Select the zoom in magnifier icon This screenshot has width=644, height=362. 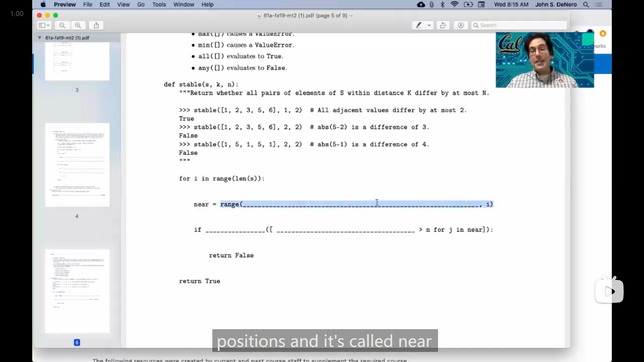click(78, 25)
